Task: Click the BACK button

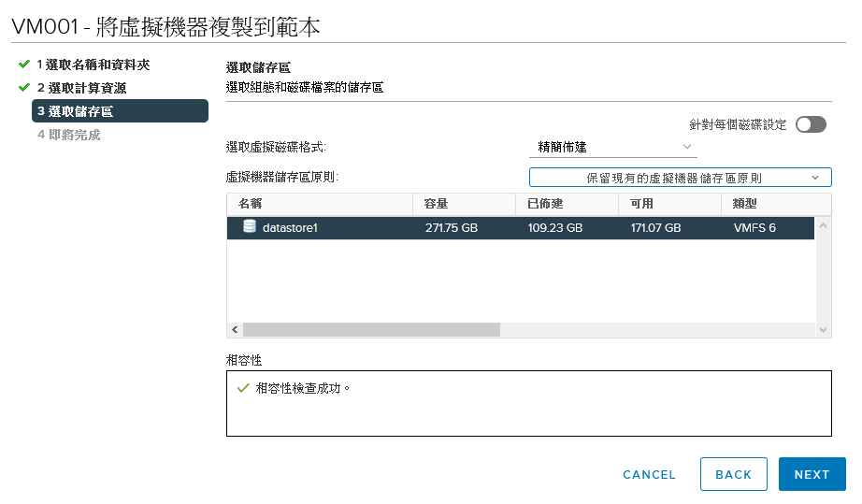Action: tap(733, 474)
